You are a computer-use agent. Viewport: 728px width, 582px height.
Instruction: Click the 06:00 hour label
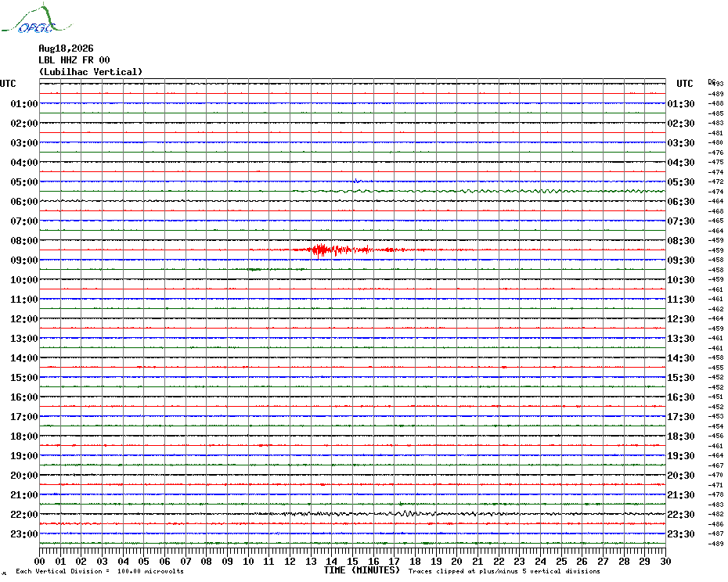24,201
